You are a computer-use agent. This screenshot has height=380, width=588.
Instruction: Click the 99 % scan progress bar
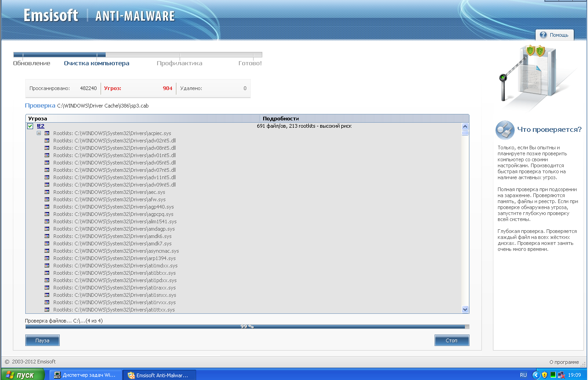247,327
